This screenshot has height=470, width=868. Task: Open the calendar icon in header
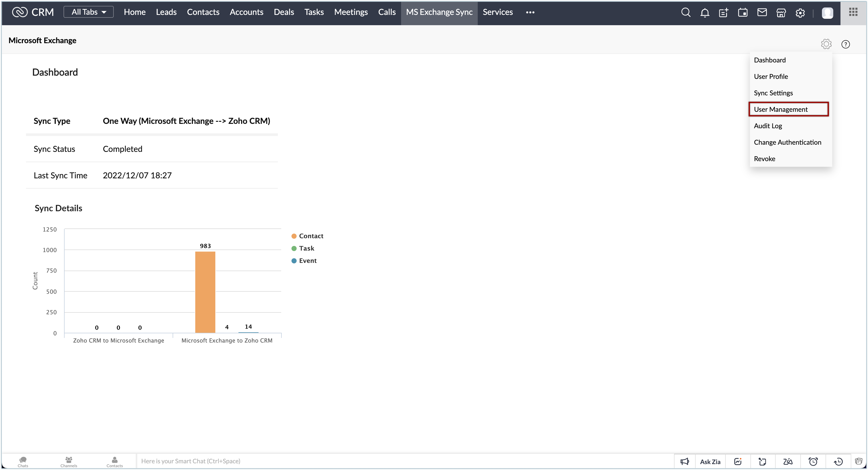click(x=743, y=12)
